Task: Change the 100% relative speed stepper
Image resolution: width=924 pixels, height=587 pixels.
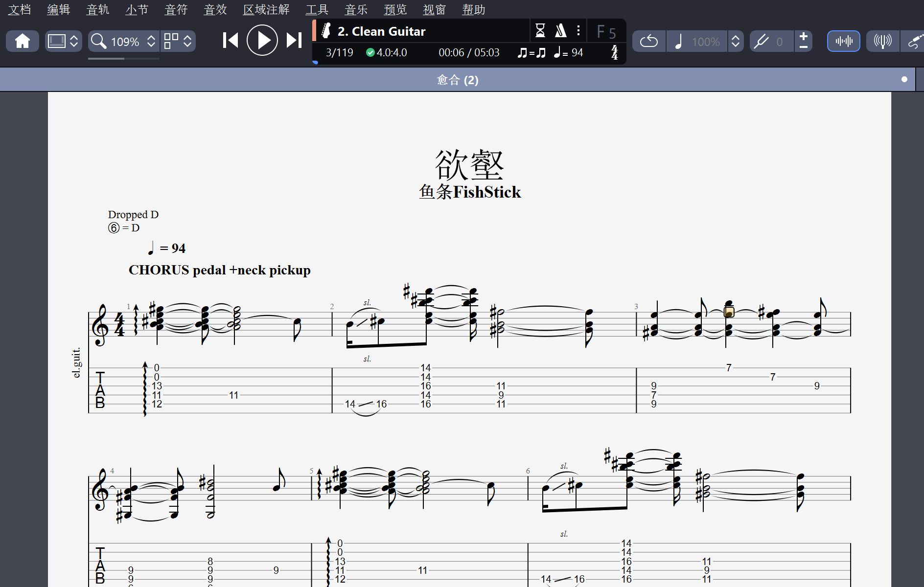Action: pos(735,41)
